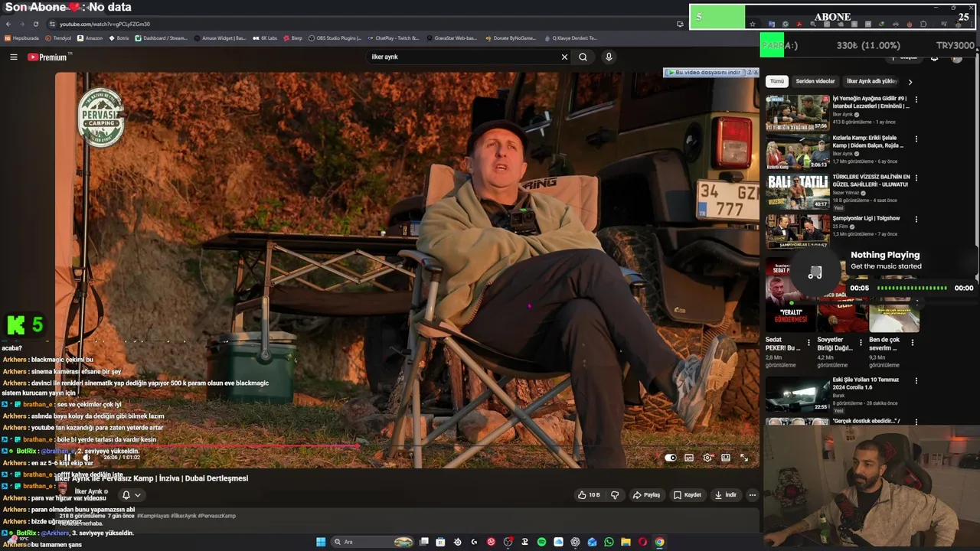Open ChatGPT app from the taskbar

575,542
